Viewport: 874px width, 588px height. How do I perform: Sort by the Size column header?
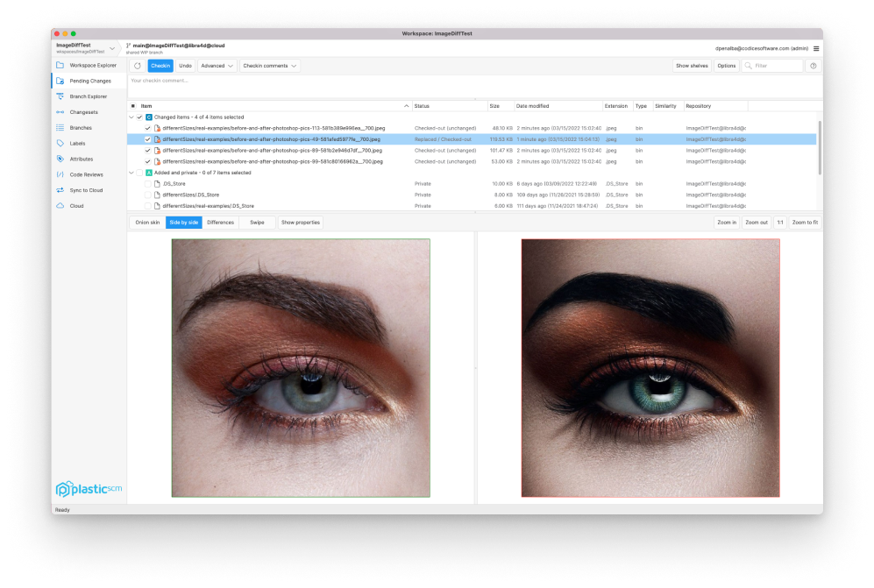click(500, 106)
